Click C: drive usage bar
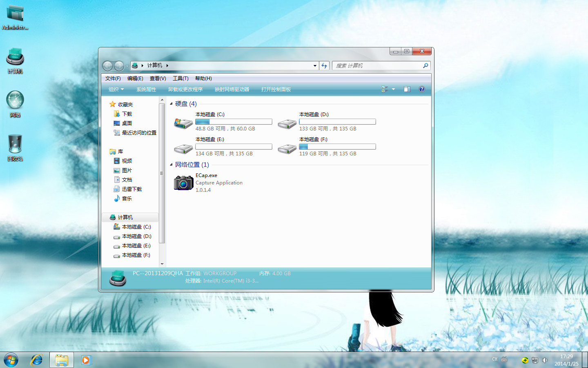The width and height of the screenshot is (588, 368). 234,121
